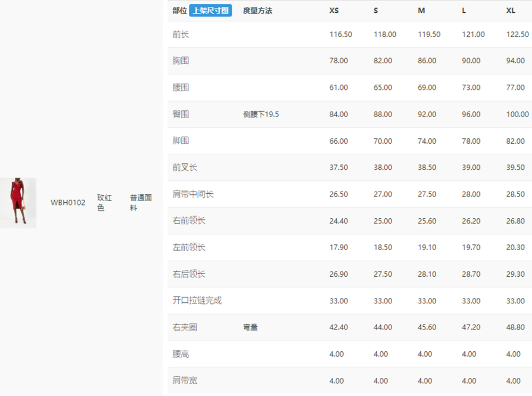Click the 94.00 胸围 XL value
Screen dimensions: 532x396
point(516,61)
